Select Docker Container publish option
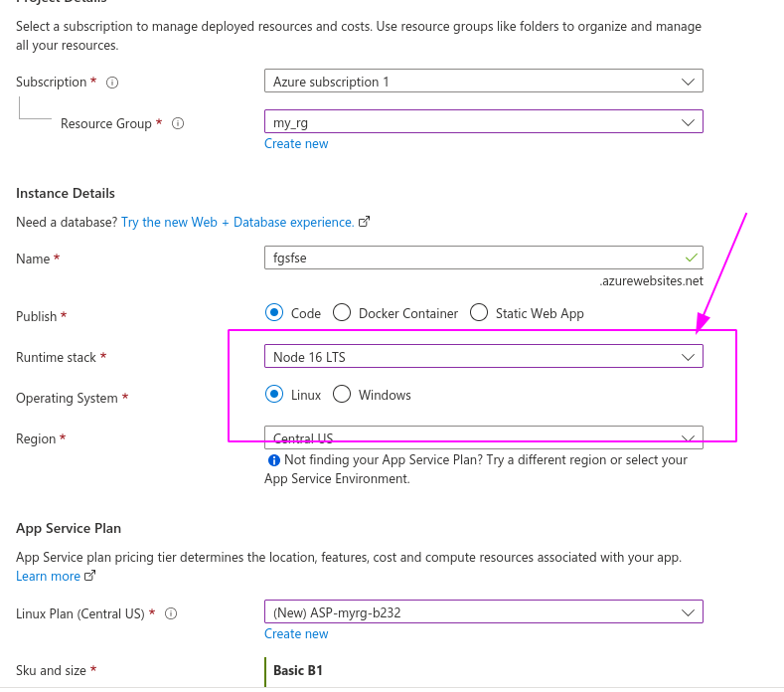This screenshot has height=692, width=784. pyautogui.click(x=342, y=312)
